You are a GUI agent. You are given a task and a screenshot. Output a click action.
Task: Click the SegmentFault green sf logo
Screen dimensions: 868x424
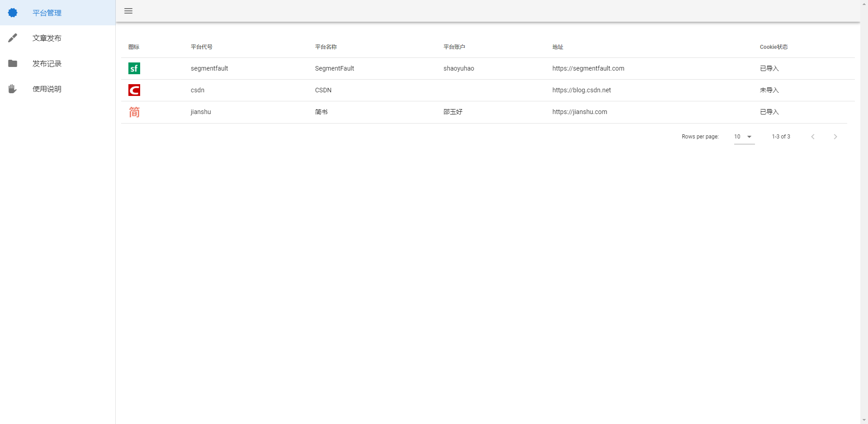click(x=134, y=68)
